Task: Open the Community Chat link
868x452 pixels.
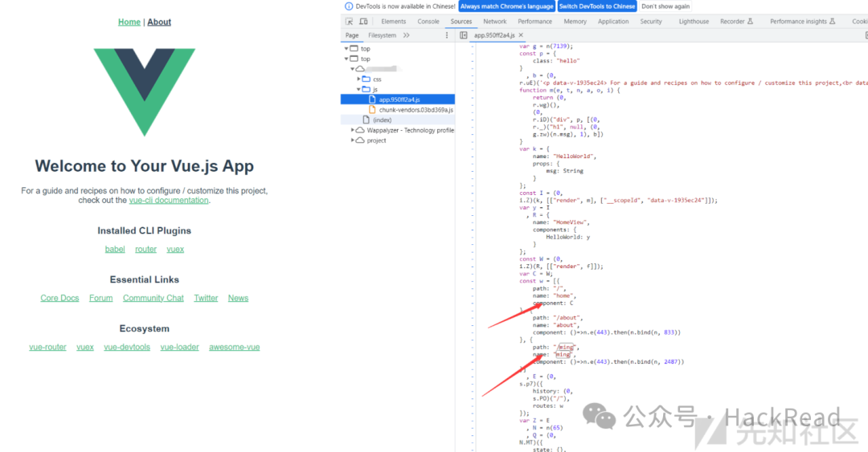Action: 154,298
